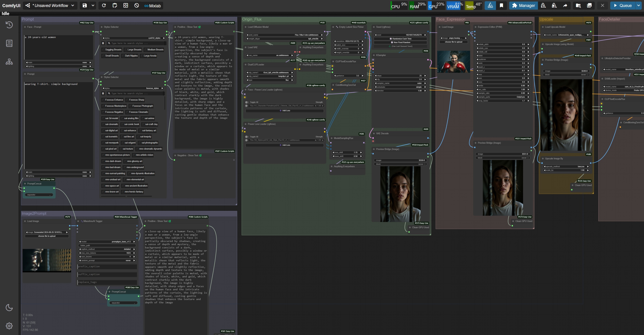Click the Image2Prompt group title
Screen dimensions: 644x335
click(34, 213)
